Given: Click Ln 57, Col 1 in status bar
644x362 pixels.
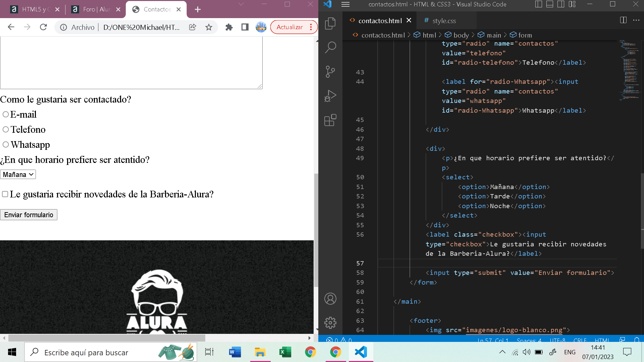Looking at the screenshot, I should pos(493,340).
